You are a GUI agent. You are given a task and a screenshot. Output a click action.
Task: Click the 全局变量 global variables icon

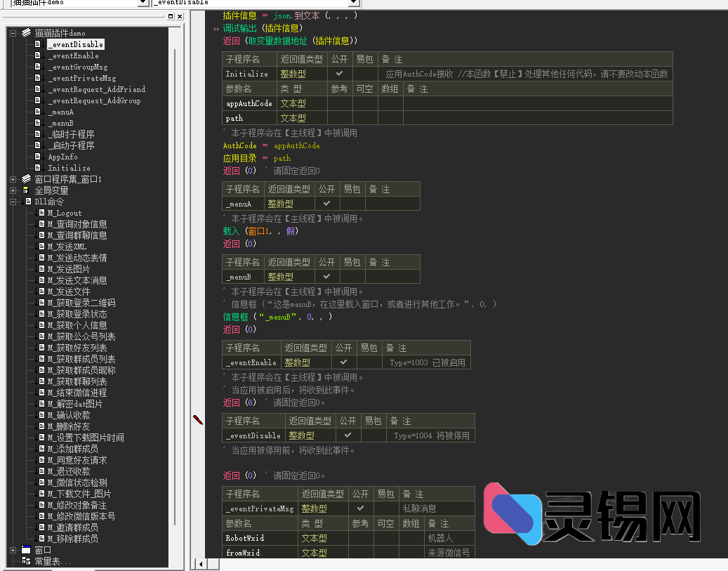pyautogui.click(x=26, y=190)
